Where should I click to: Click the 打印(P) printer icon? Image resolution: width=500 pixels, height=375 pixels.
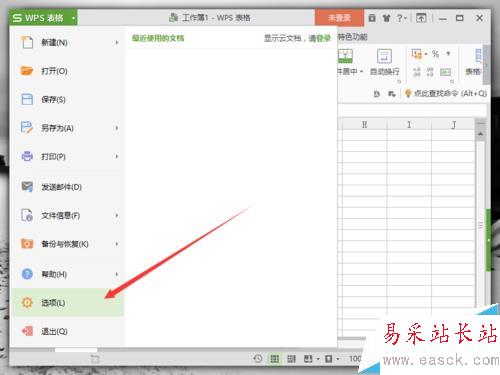coord(27,156)
